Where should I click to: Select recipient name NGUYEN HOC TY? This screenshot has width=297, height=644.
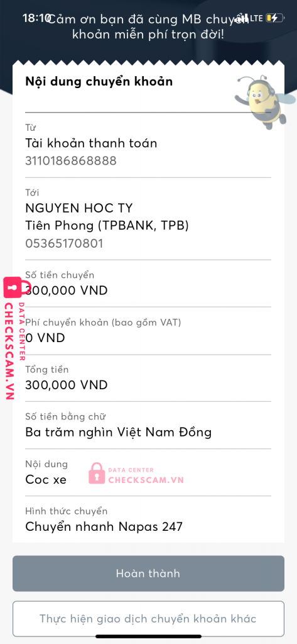79,208
